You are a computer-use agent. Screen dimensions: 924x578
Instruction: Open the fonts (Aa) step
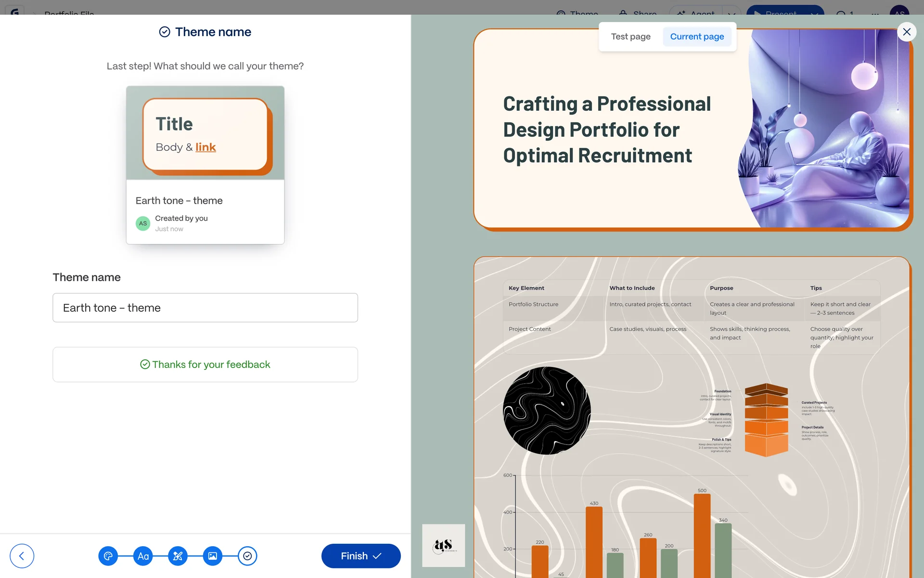(143, 556)
